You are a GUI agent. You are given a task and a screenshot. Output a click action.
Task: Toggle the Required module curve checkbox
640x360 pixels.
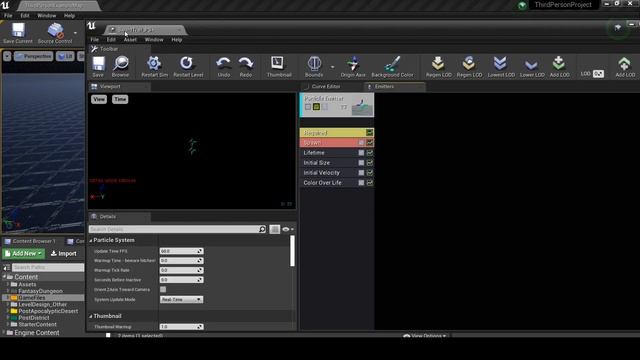pos(369,133)
